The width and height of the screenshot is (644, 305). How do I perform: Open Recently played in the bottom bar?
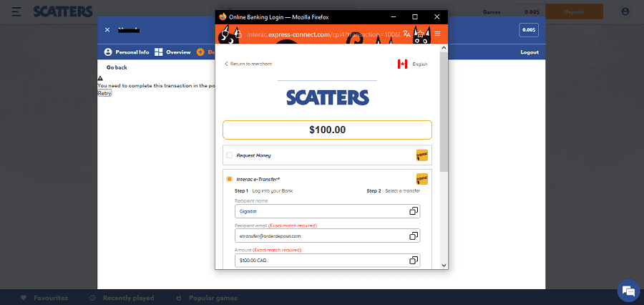click(x=122, y=298)
